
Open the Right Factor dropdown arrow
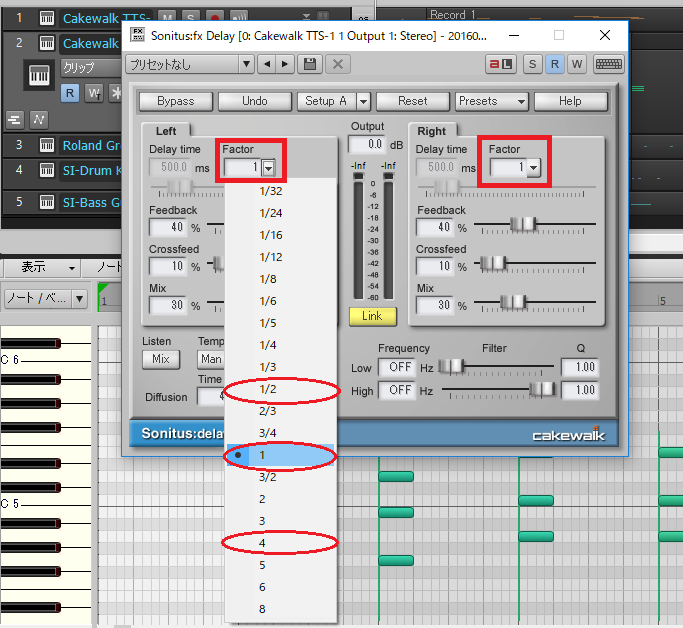(534, 167)
